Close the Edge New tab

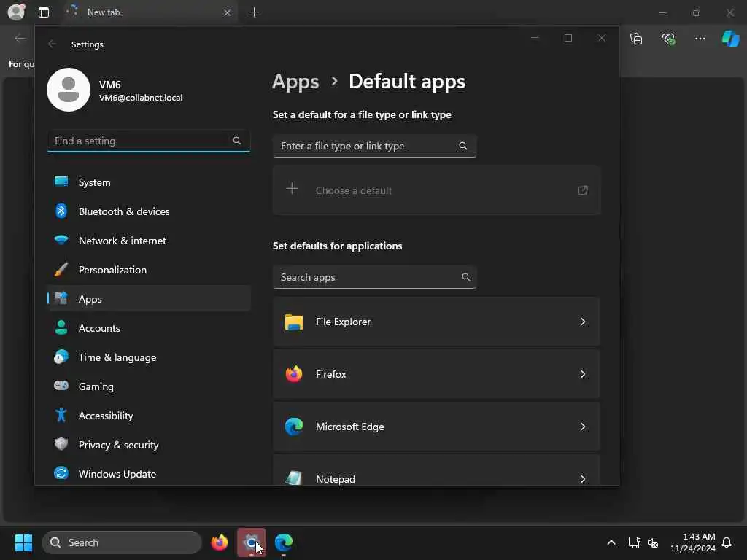pyautogui.click(x=228, y=13)
